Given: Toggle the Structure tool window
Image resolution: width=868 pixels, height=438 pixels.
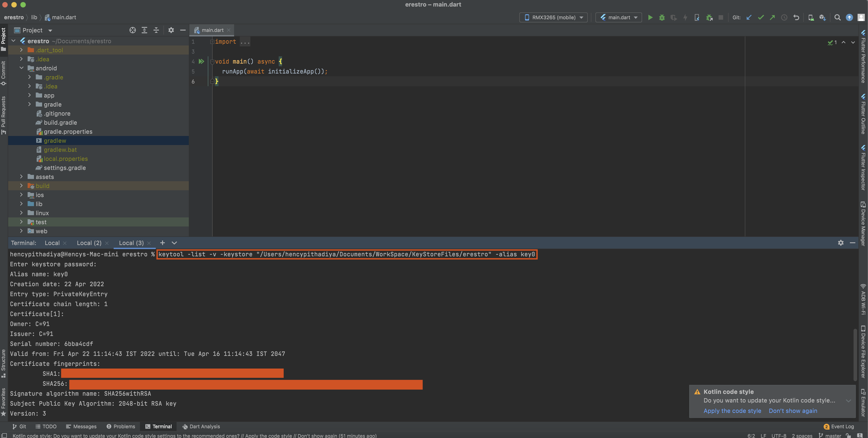Looking at the screenshot, I should pos(3,364).
